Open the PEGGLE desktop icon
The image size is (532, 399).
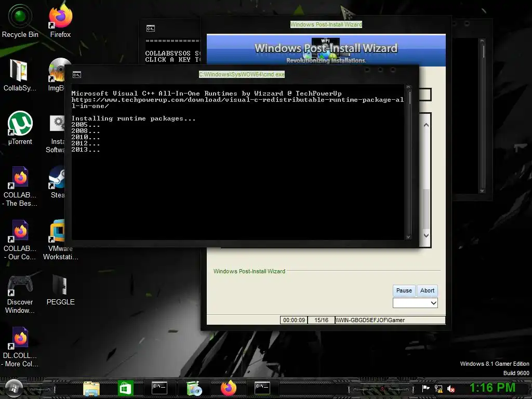pyautogui.click(x=60, y=289)
